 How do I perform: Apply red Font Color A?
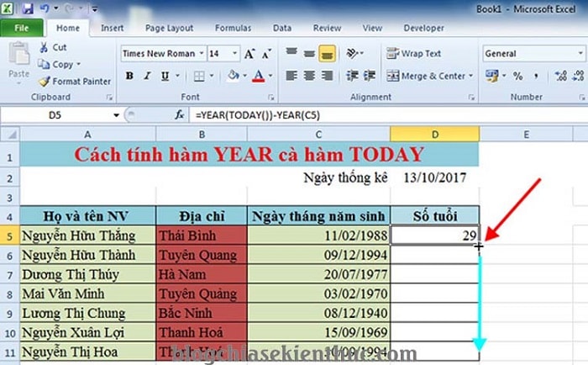(x=259, y=76)
